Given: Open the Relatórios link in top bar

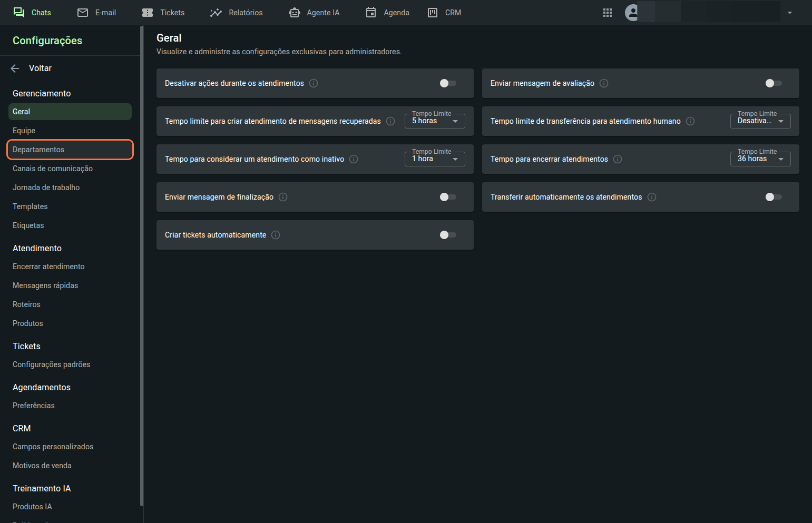Looking at the screenshot, I should click(236, 13).
